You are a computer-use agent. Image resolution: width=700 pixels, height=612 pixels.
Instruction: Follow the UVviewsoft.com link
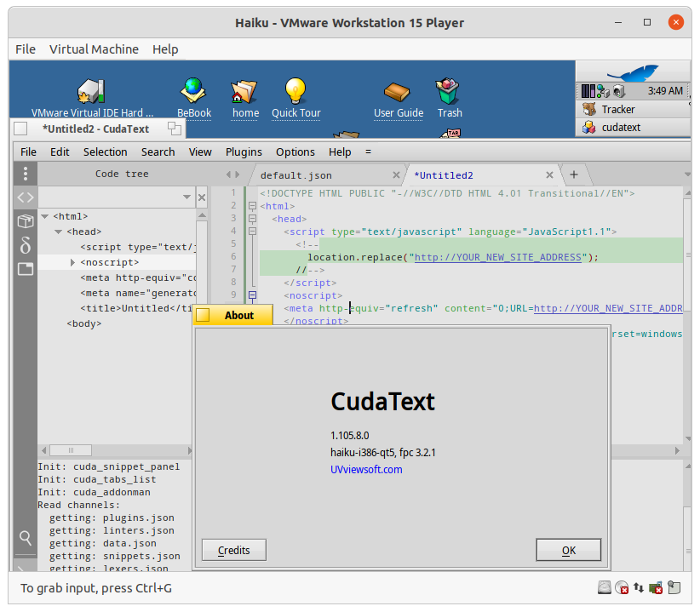(366, 469)
